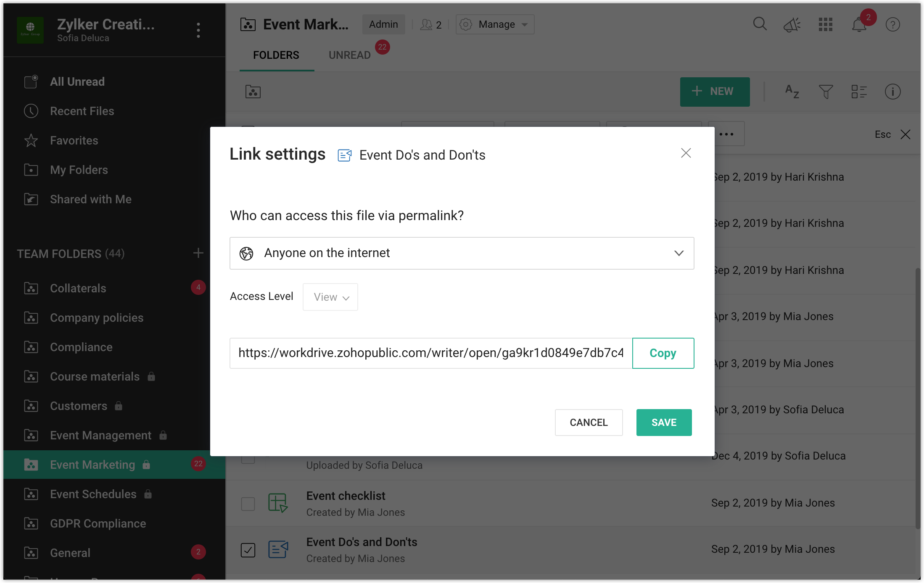Screen dimensions: 924x583
Task: Expand the Manage dropdown menu
Action: click(x=495, y=24)
